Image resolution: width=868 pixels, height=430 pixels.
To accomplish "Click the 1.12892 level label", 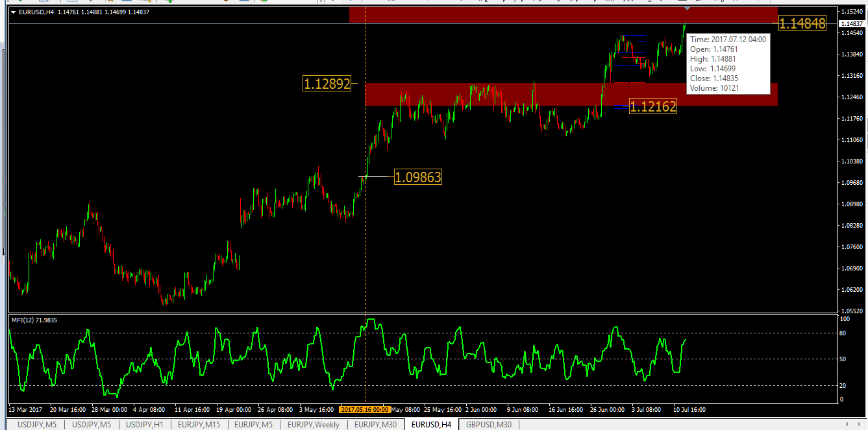I will 327,84.
